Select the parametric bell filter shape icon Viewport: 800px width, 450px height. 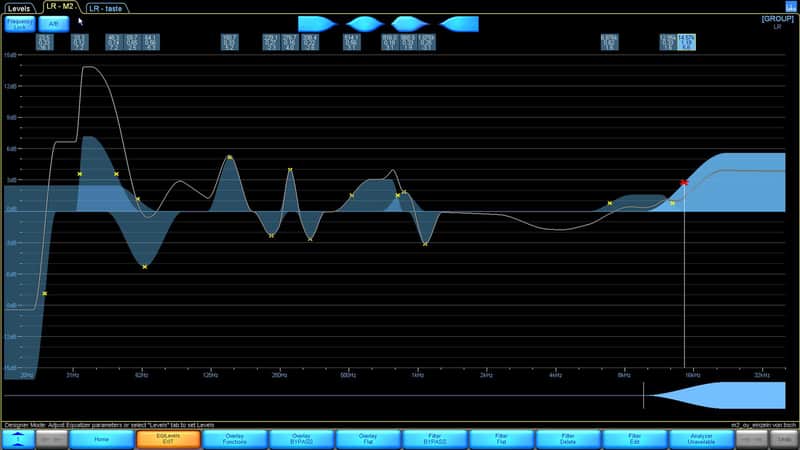pos(364,24)
